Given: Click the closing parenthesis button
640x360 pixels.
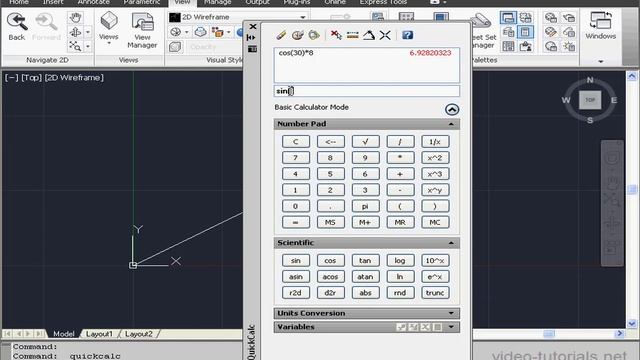Looking at the screenshot, I should (435, 206).
